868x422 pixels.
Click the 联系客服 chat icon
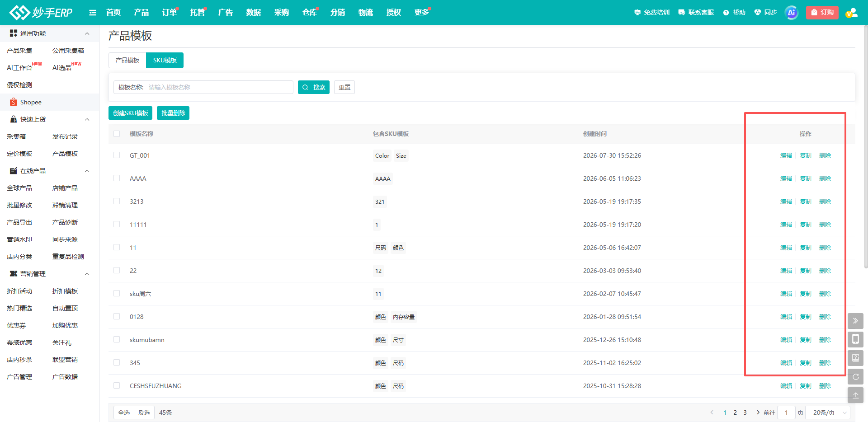click(682, 13)
